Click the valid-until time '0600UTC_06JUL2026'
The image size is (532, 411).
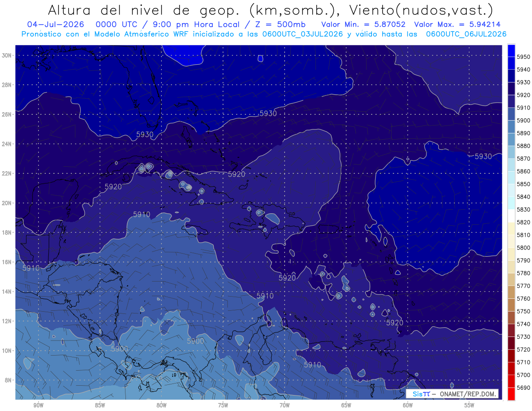click(466, 34)
